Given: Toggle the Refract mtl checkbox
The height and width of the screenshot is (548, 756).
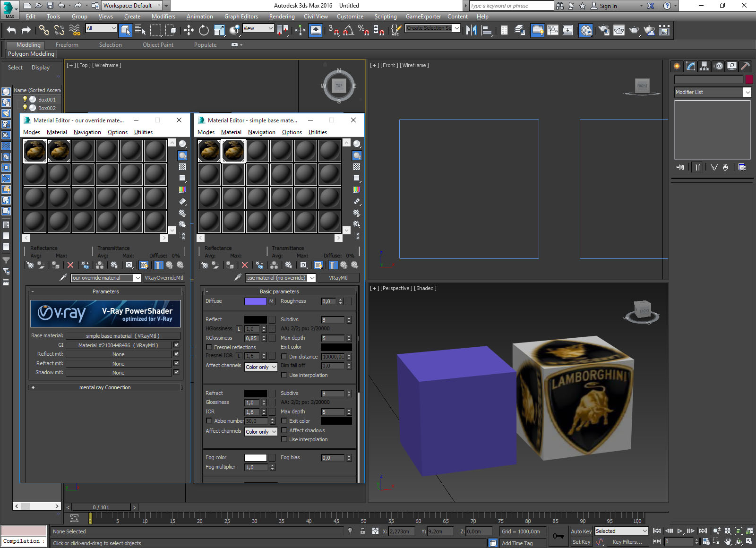Looking at the screenshot, I should pos(176,363).
